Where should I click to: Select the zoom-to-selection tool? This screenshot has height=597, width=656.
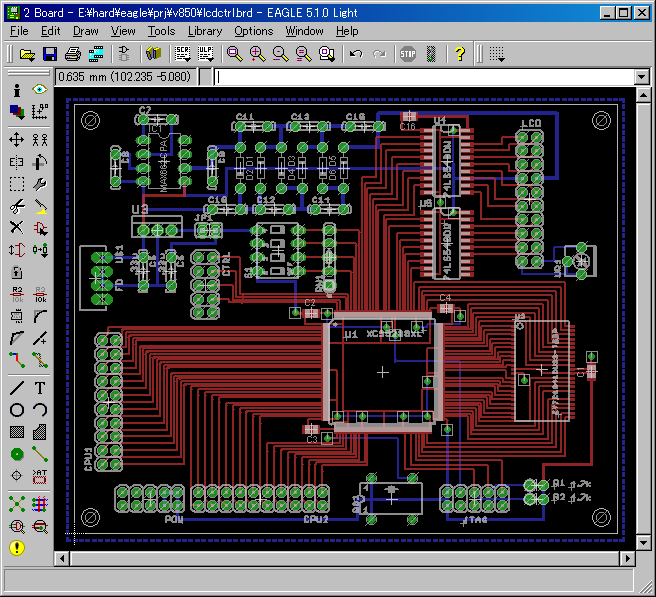326,54
